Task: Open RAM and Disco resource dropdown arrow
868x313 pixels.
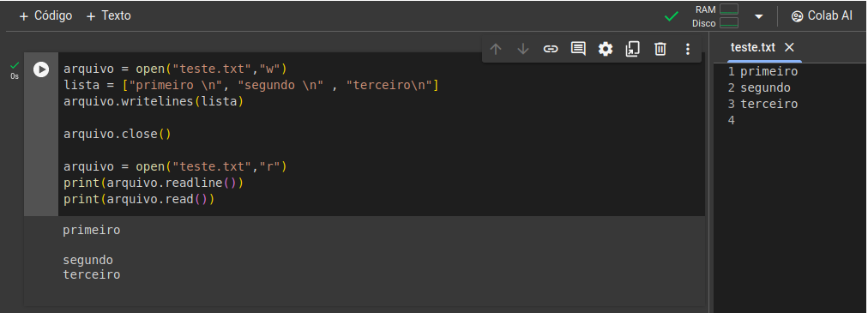Action: [759, 16]
